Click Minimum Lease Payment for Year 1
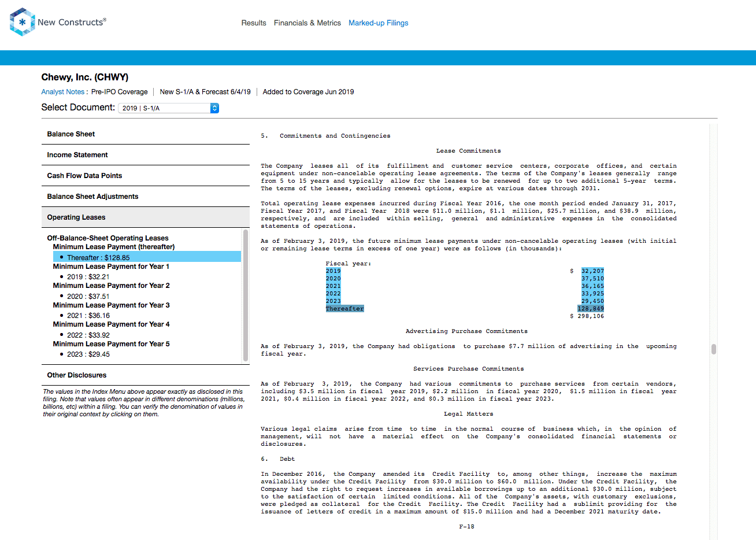This screenshot has height=540, width=756. pyautogui.click(x=112, y=267)
